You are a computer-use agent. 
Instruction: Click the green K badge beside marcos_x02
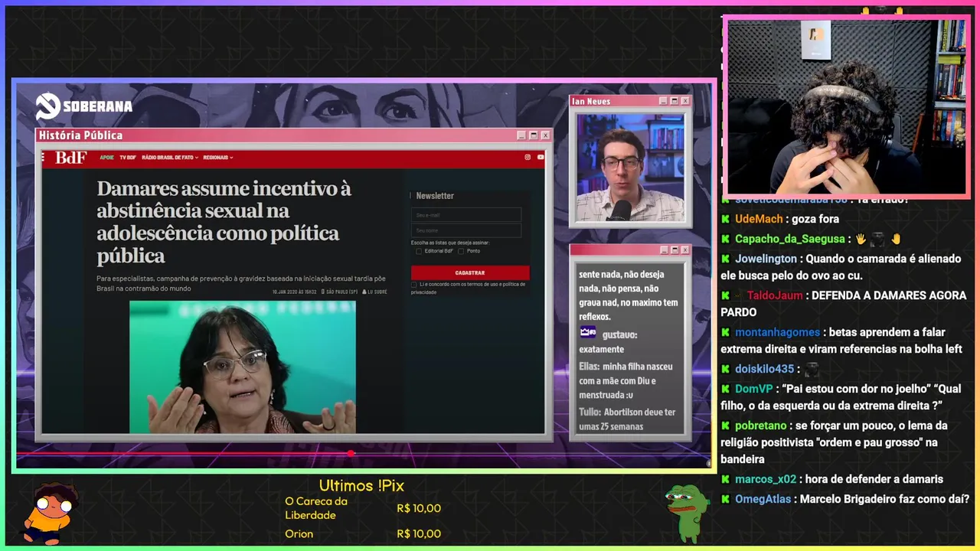[x=725, y=480]
